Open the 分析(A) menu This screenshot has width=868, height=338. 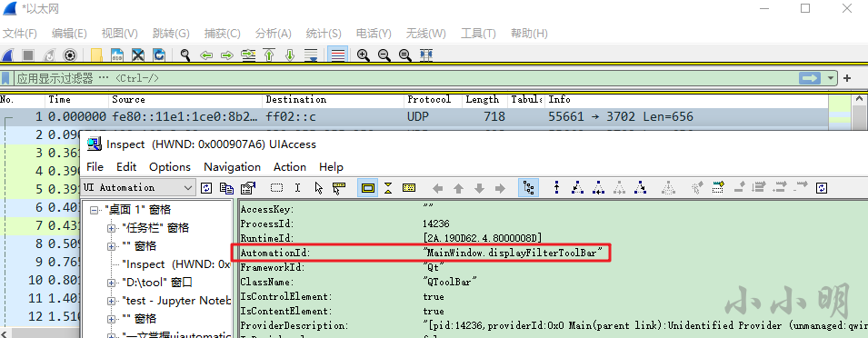[x=273, y=34]
